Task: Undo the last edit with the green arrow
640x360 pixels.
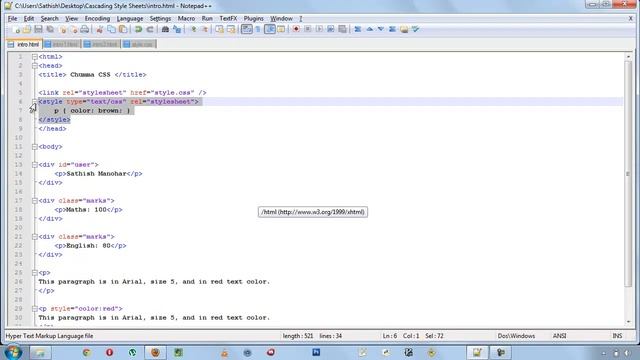Action: point(138,29)
